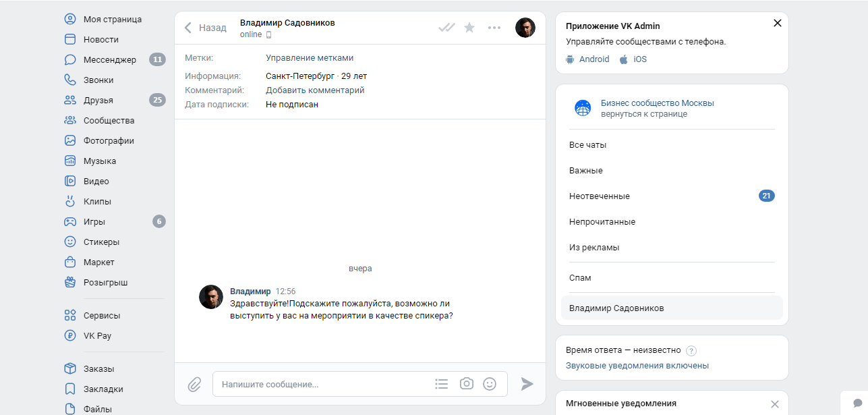Open Сервисы icon in sidebar

pos(70,315)
